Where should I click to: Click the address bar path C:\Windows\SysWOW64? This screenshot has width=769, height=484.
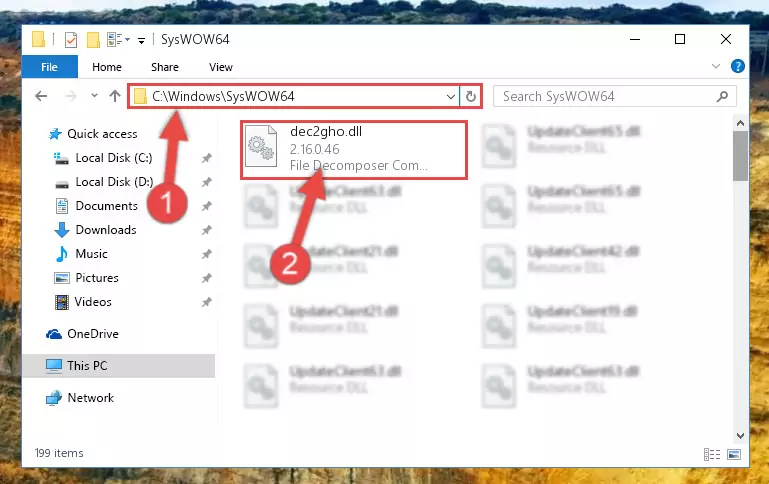(x=223, y=96)
